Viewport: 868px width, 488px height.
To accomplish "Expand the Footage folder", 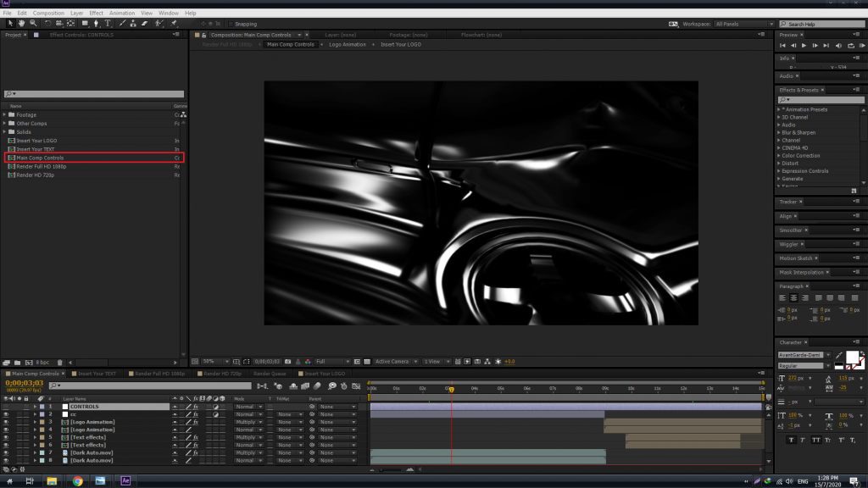I will [x=4, y=114].
